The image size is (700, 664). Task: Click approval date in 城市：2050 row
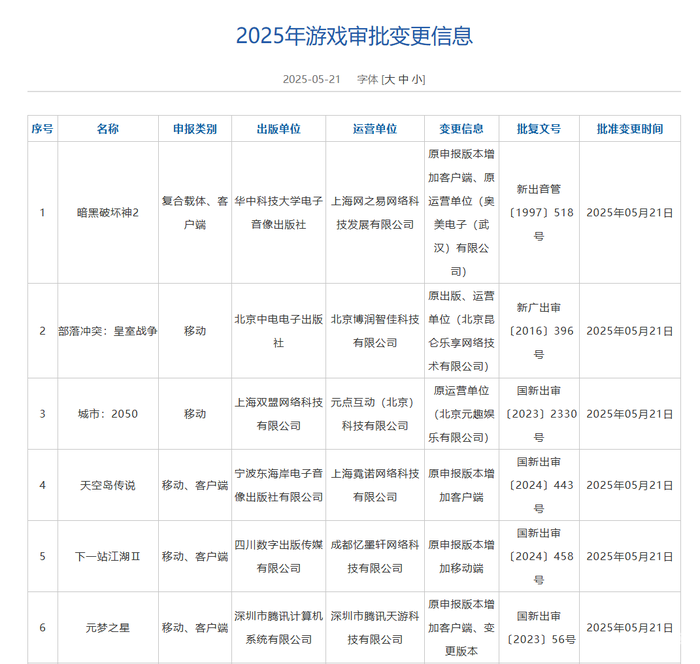[630, 414]
